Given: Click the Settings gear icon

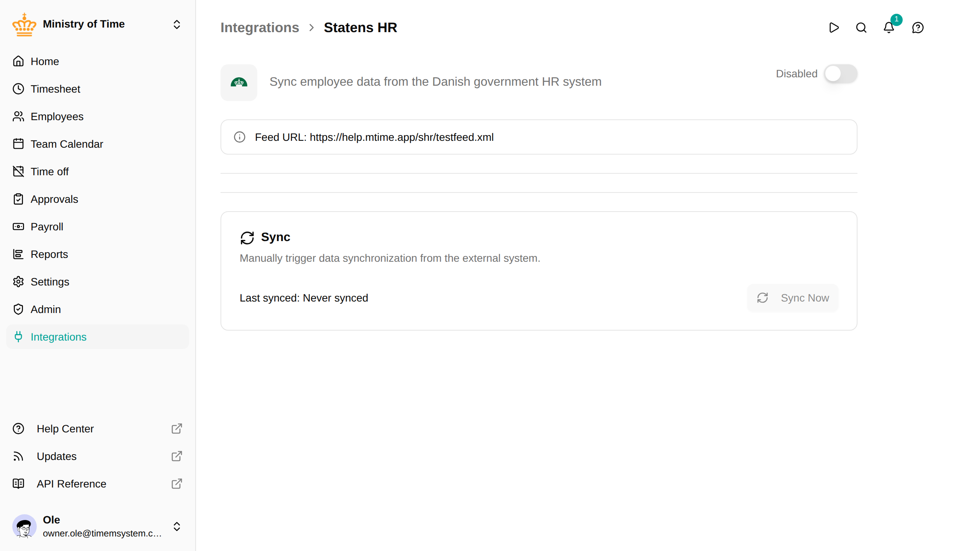Looking at the screenshot, I should point(18,282).
